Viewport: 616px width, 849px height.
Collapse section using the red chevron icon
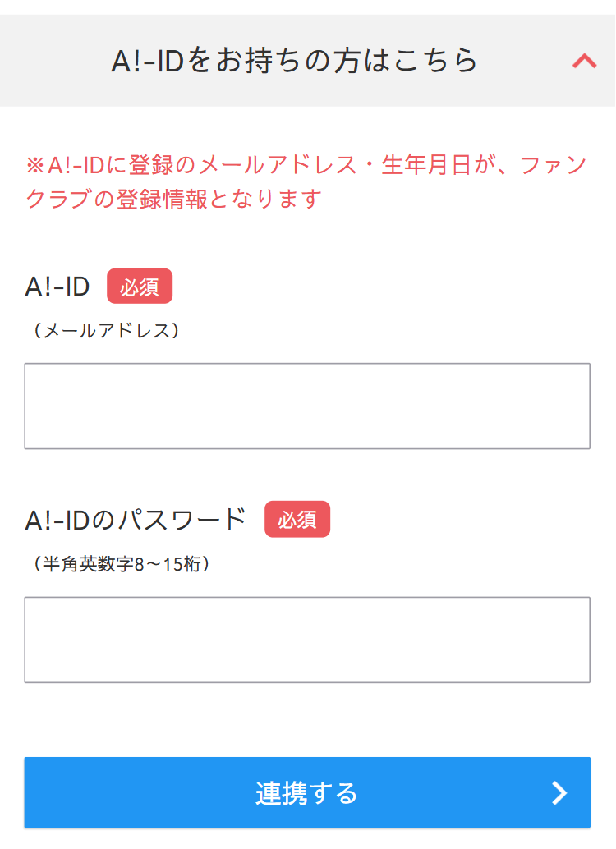pyautogui.click(x=584, y=62)
